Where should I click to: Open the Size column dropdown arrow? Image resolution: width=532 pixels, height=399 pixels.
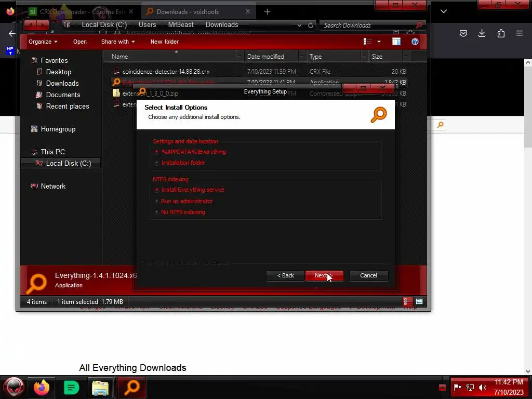point(406,57)
